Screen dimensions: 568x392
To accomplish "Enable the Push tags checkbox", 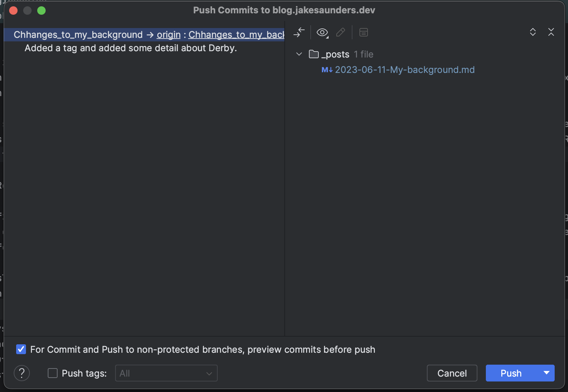I will [52, 373].
